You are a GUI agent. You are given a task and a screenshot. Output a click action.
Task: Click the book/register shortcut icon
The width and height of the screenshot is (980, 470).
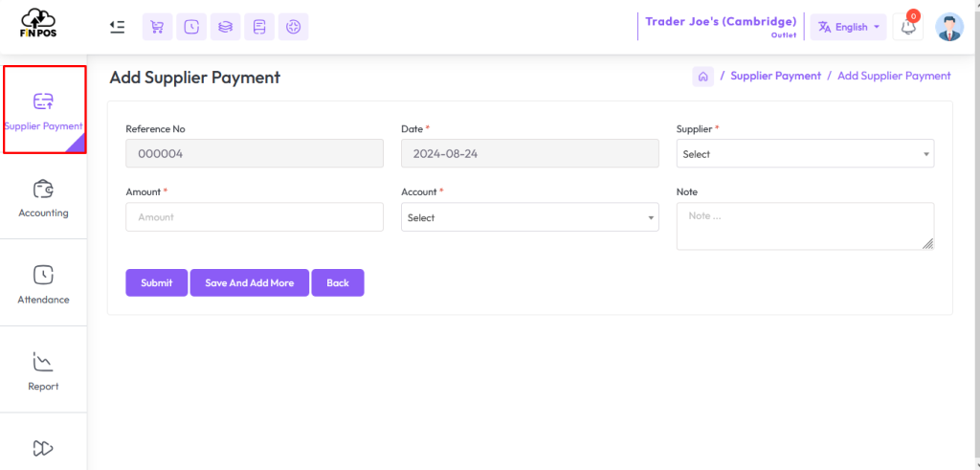(259, 27)
